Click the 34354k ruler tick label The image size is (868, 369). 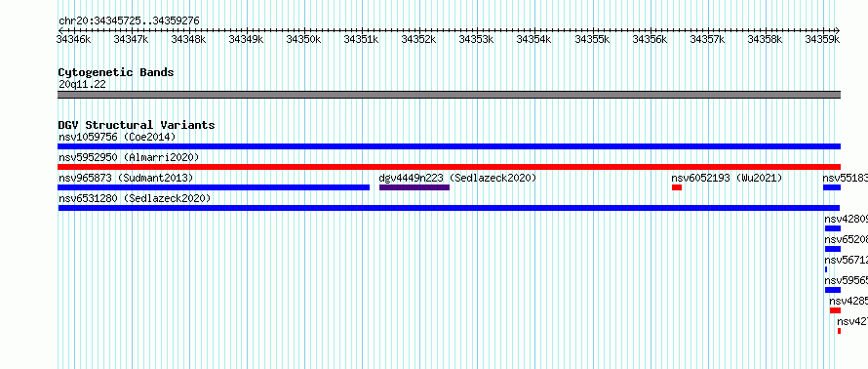pyautogui.click(x=534, y=39)
